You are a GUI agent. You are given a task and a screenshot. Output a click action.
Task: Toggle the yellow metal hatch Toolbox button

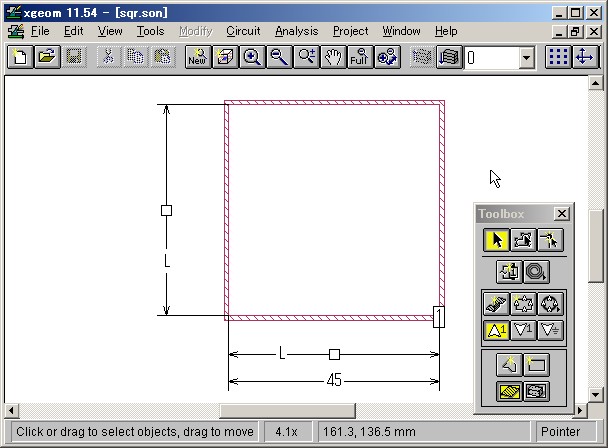(x=510, y=391)
